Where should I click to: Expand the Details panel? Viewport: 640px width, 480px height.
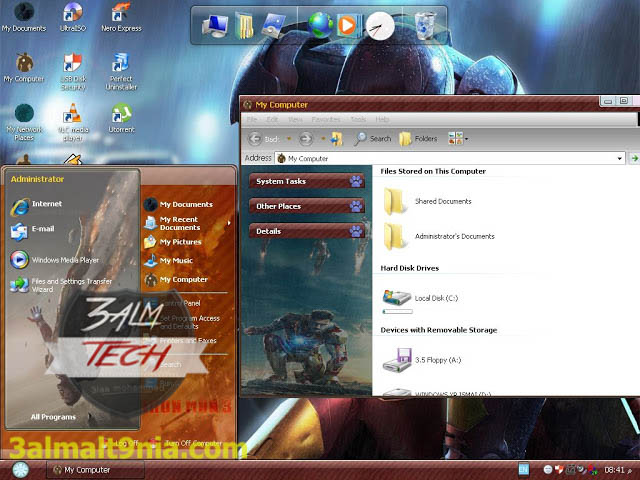pos(306,231)
